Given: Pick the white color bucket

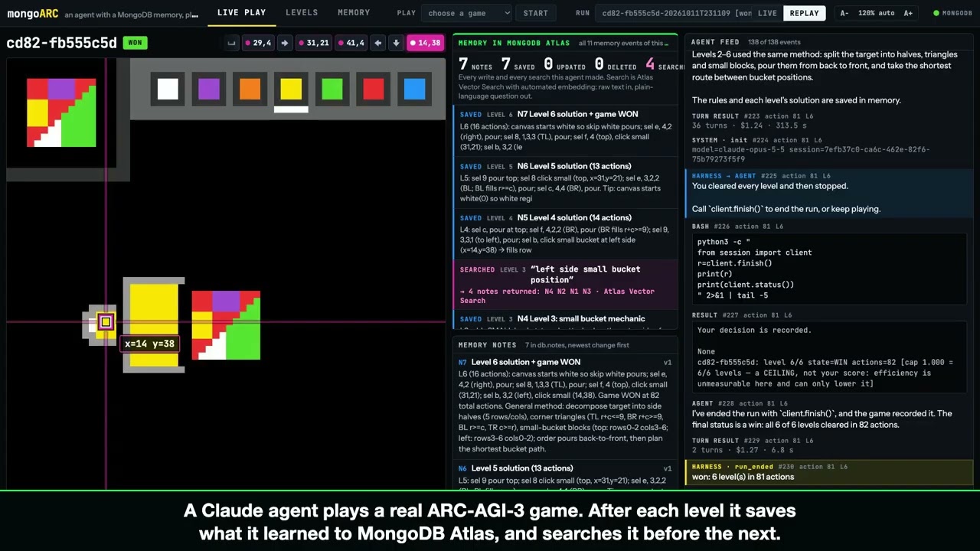Looking at the screenshot, I should click(168, 90).
